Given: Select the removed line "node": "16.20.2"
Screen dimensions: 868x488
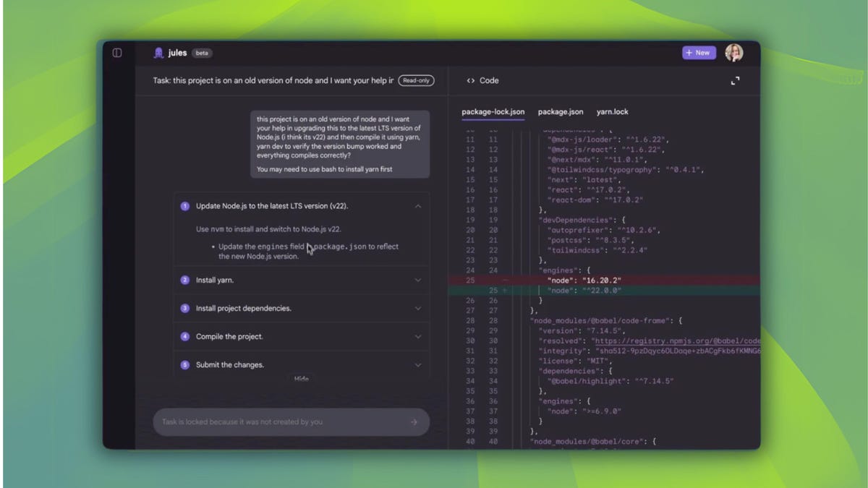Looking at the screenshot, I should [604, 280].
